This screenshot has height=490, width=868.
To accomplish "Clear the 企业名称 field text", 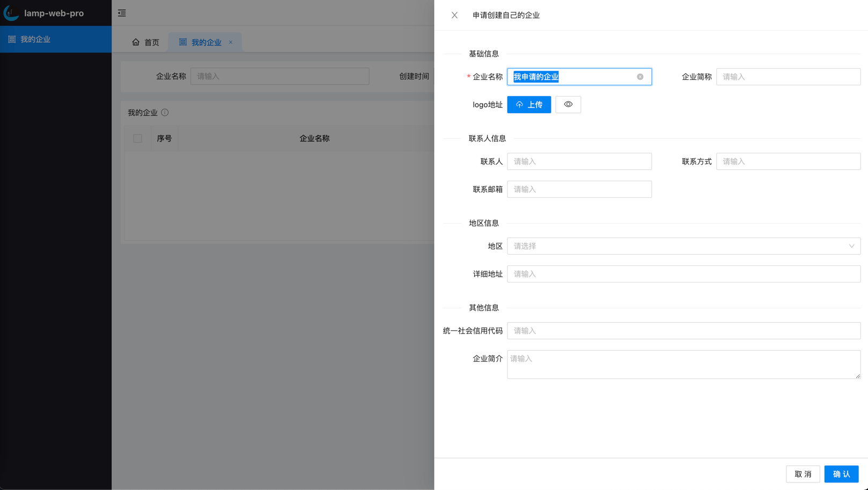I will pos(640,77).
